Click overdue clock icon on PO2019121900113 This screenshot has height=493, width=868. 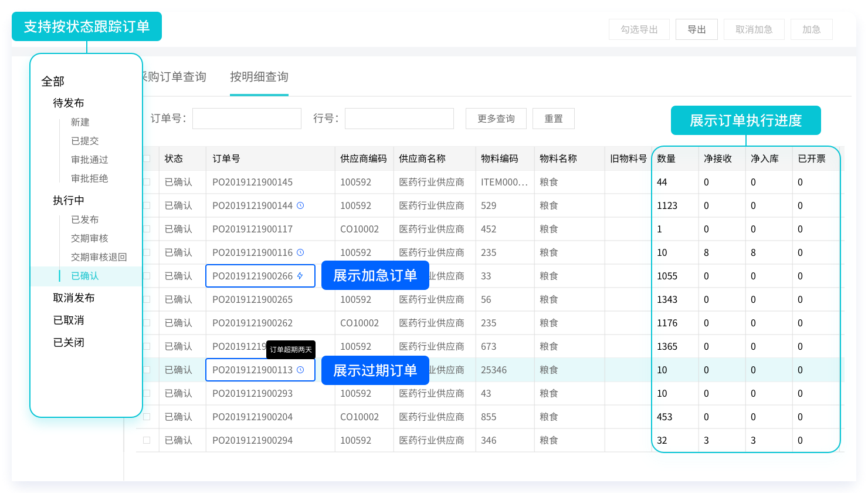(x=300, y=370)
